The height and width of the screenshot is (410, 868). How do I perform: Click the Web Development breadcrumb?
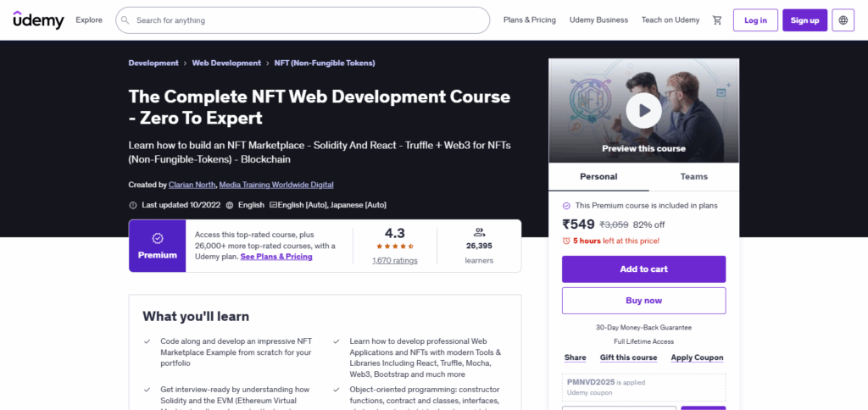pyautogui.click(x=226, y=63)
